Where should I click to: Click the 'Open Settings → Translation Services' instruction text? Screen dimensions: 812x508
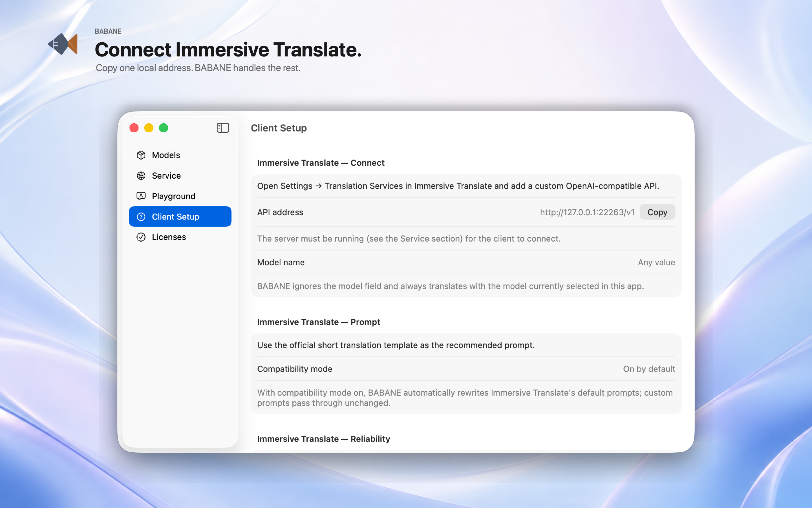point(458,186)
